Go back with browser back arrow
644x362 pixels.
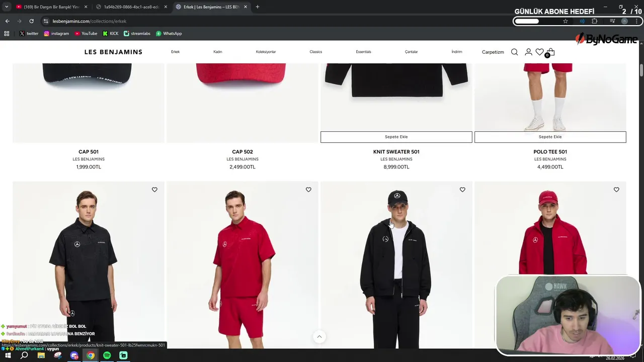[7, 21]
